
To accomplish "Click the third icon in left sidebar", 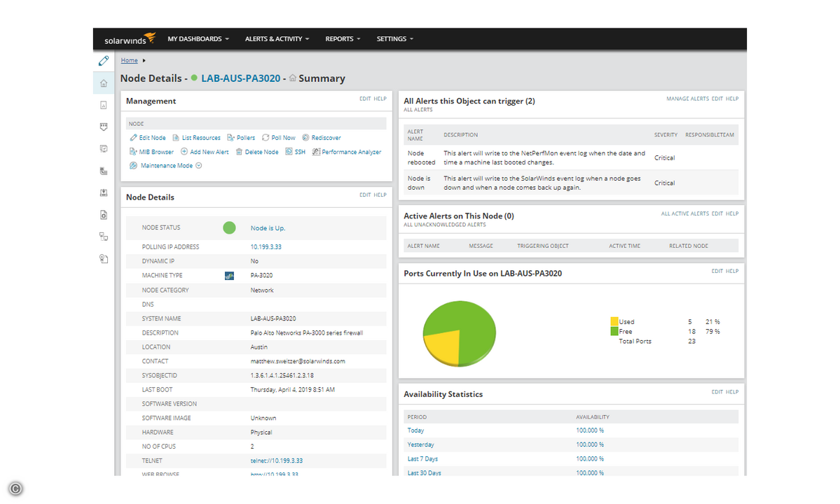I will point(104,127).
